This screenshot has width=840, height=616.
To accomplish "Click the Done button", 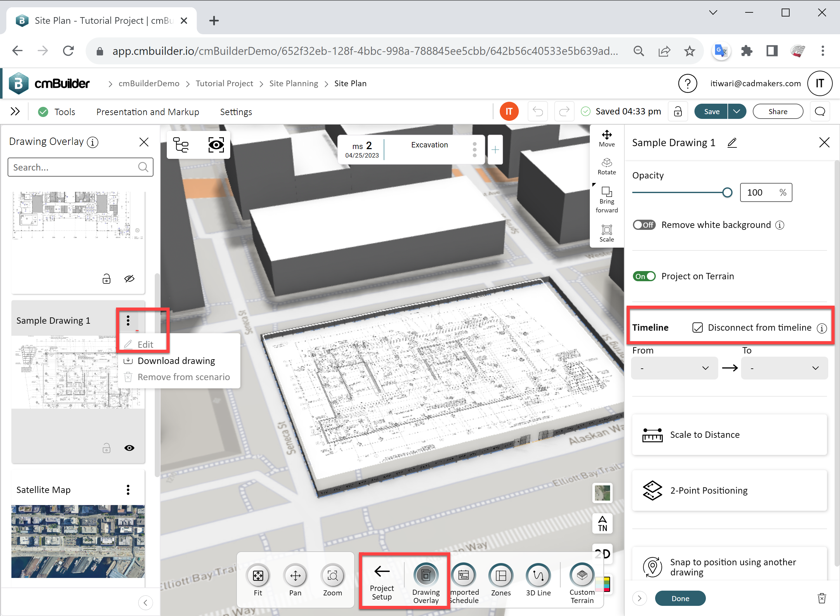I will (680, 598).
